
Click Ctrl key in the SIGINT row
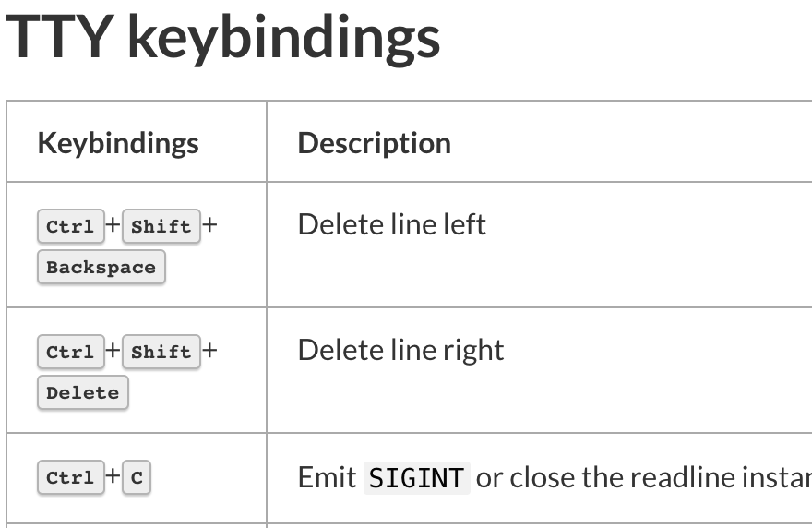70,477
